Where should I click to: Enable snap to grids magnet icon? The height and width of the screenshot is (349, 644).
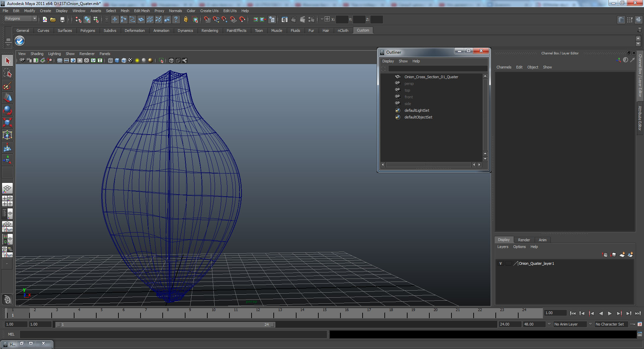click(207, 19)
